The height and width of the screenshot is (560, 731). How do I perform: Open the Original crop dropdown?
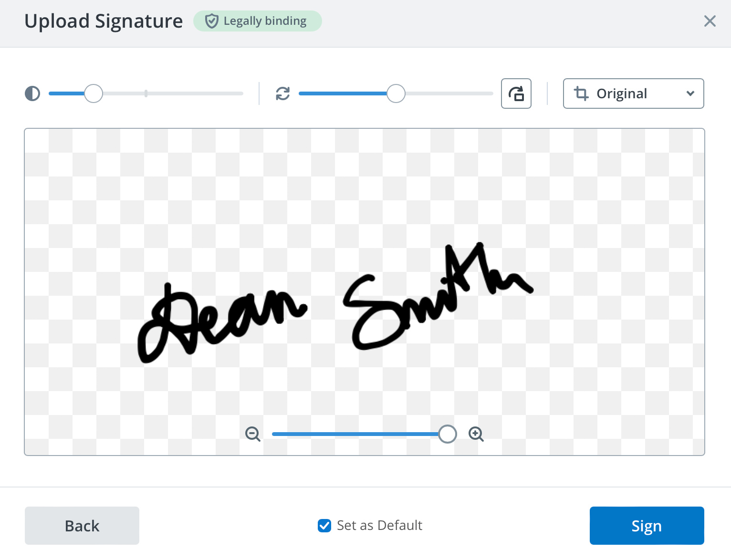pyautogui.click(x=633, y=93)
